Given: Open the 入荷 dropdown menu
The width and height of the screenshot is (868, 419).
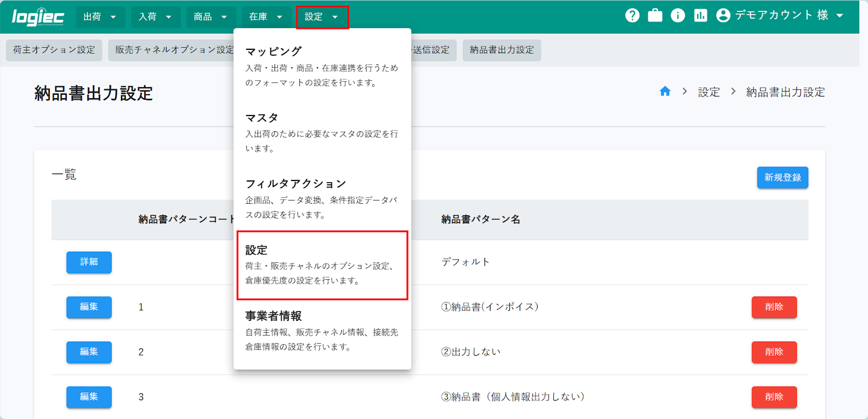Looking at the screenshot, I should [x=155, y=17].
